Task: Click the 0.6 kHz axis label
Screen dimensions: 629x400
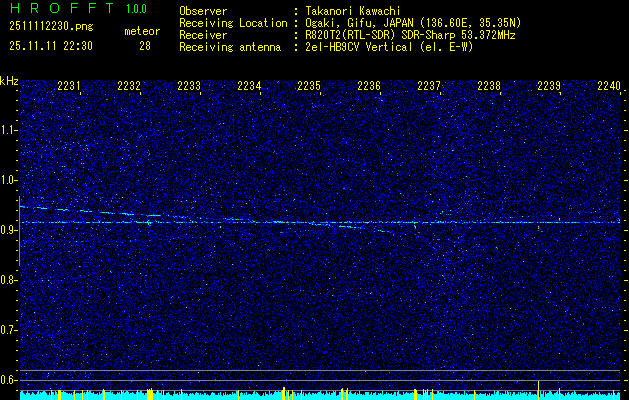Action: 8,380
